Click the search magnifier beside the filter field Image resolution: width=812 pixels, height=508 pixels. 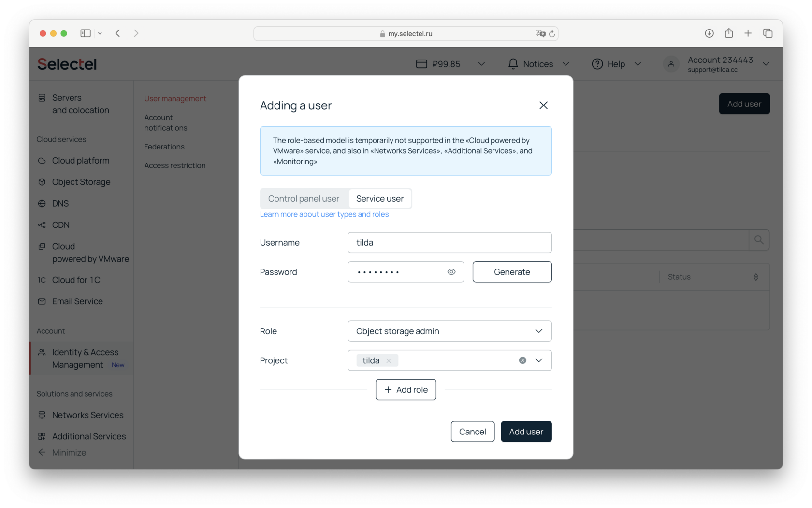pyautogui.click(x=759, y=239)
